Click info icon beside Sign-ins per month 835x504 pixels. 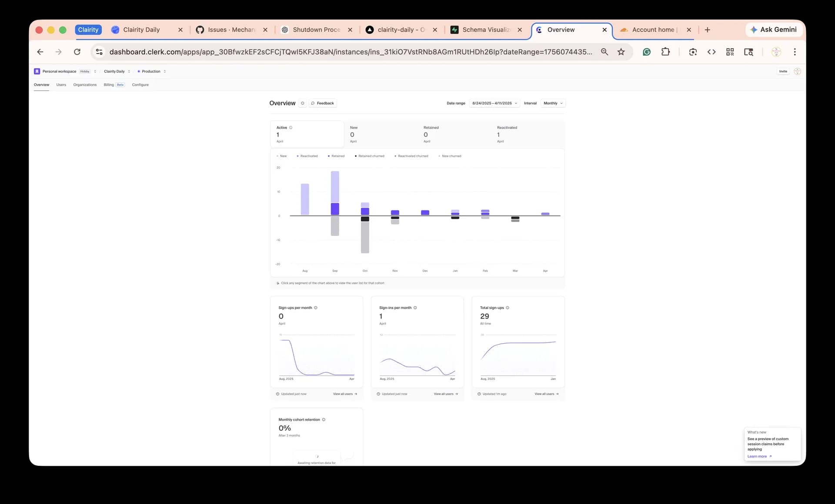point(415,308)
